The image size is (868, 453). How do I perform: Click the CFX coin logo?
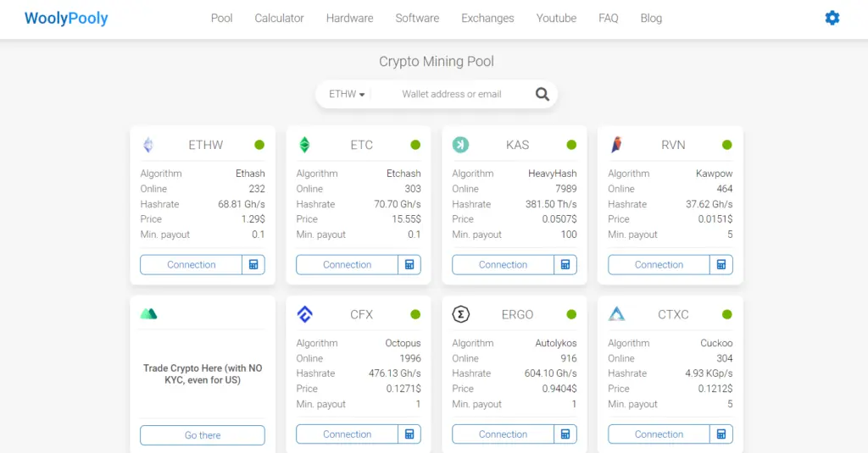coord(304,314)
